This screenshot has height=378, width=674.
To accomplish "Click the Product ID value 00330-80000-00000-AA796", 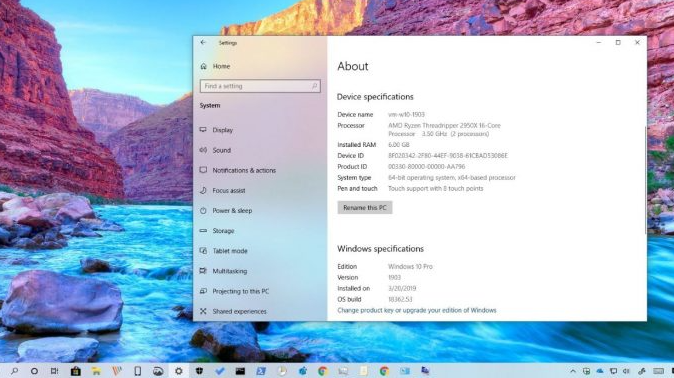I will [x=426, y=166].
